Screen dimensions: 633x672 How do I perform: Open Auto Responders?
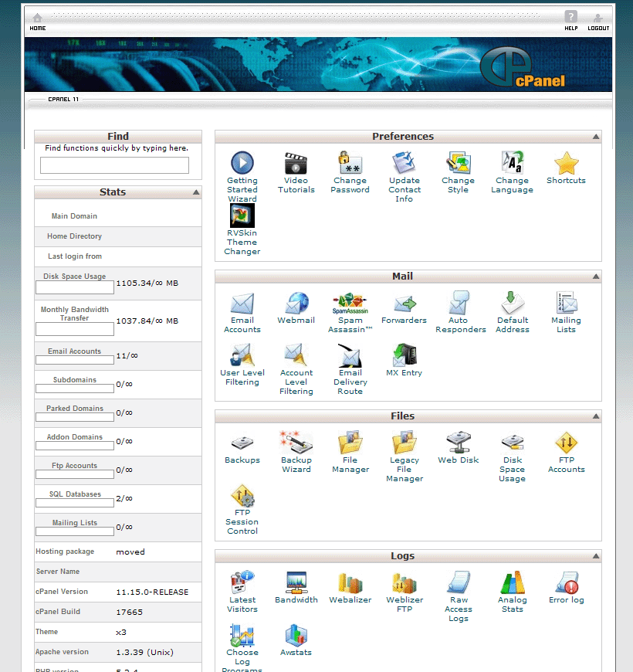click(459, 303)
